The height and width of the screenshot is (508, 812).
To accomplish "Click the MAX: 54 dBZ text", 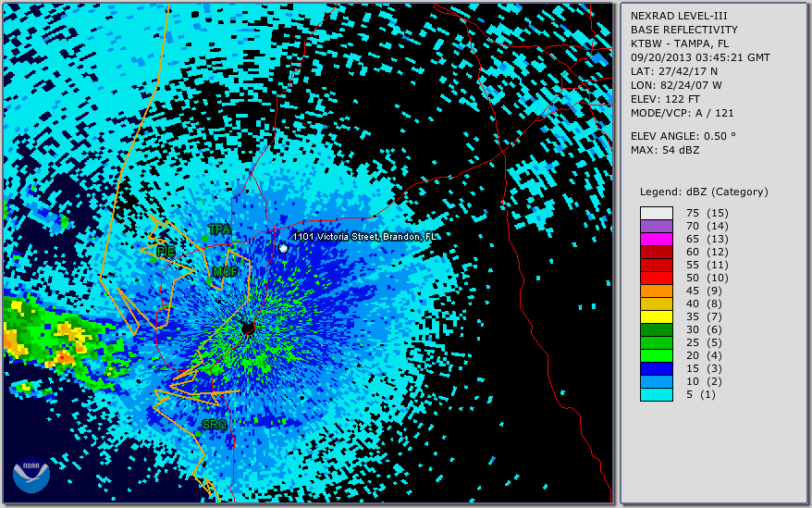I will (664, 150).
